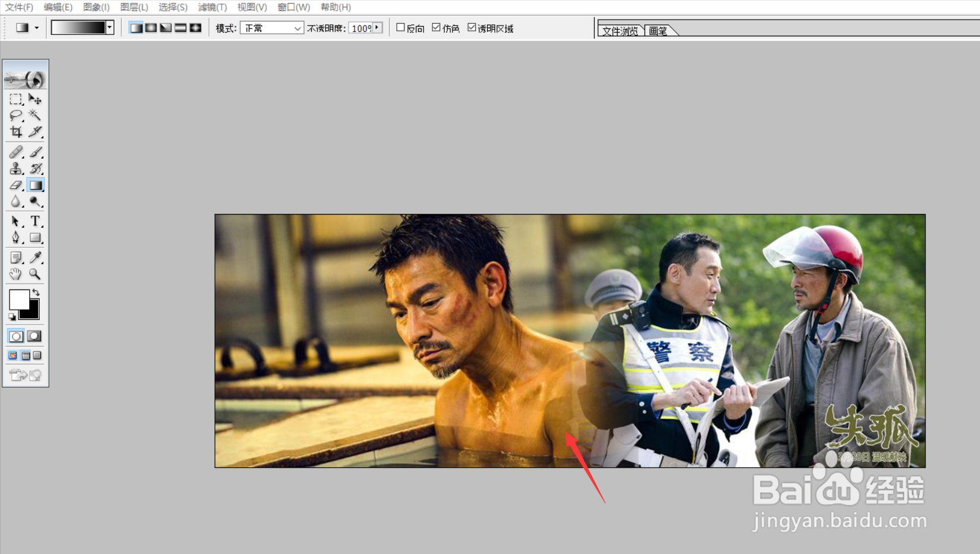Viewport: 980px width, 554px height.
Task: Open the 编辑(E) menu
Action: 58,7
